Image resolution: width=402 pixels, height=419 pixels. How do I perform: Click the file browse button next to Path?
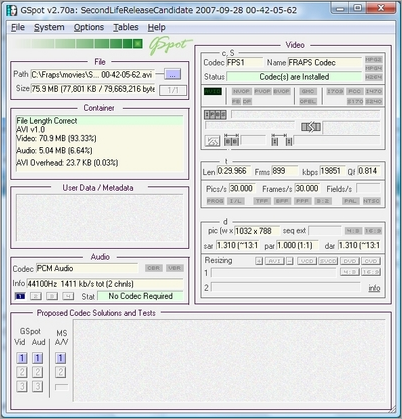click(173, 74)
